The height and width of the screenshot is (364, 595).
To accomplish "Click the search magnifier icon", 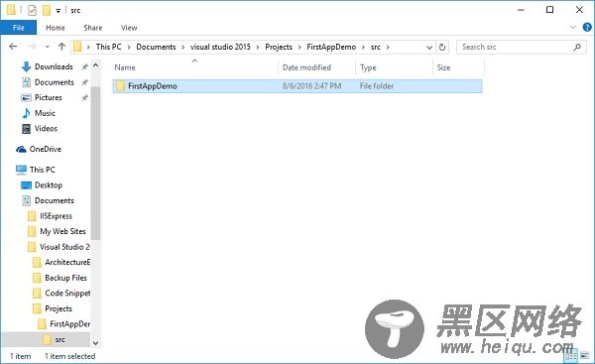I will point(577,47).
